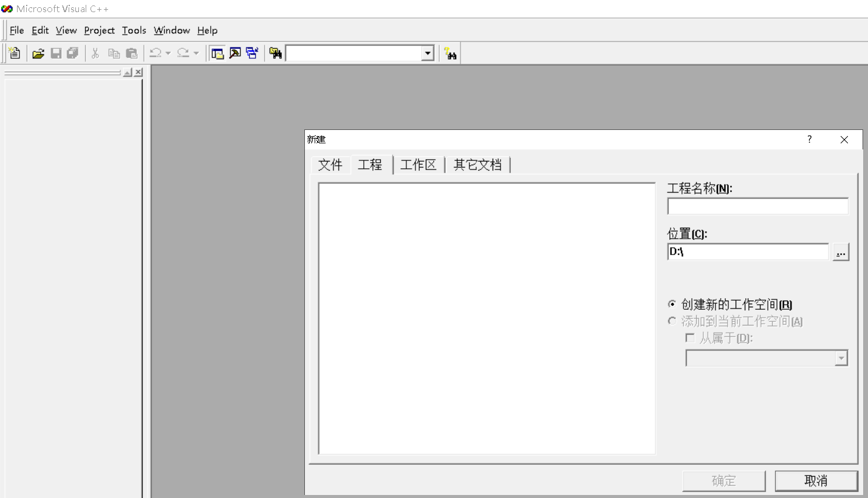This screenshot has height=498, width=868.
Task: Click the New Text File toolbar icon
Action: coord(15,53)
